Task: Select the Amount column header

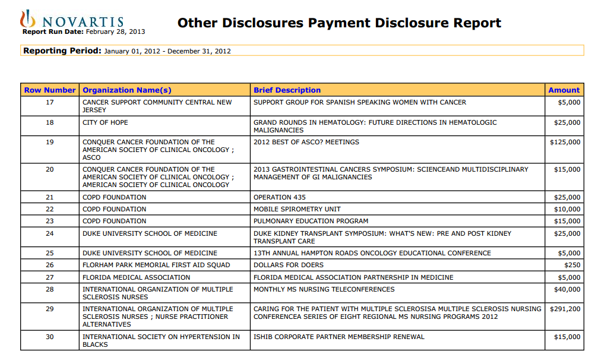Action: [564, 90]
